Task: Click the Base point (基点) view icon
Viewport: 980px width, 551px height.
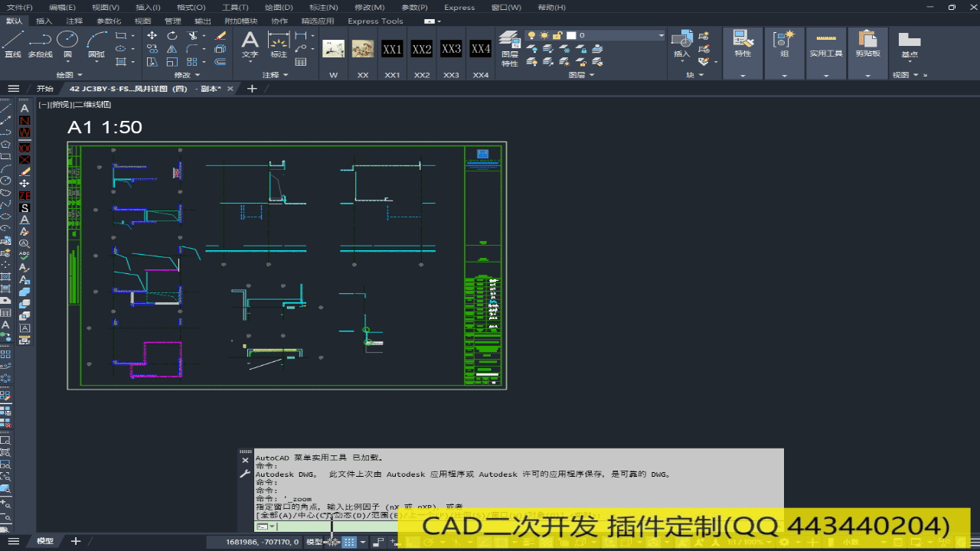Action: click(909, 44)
